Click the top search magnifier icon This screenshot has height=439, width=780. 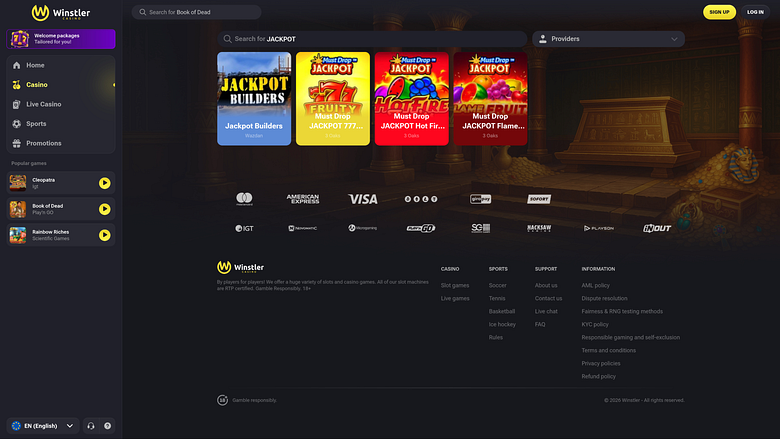(143, 12)
